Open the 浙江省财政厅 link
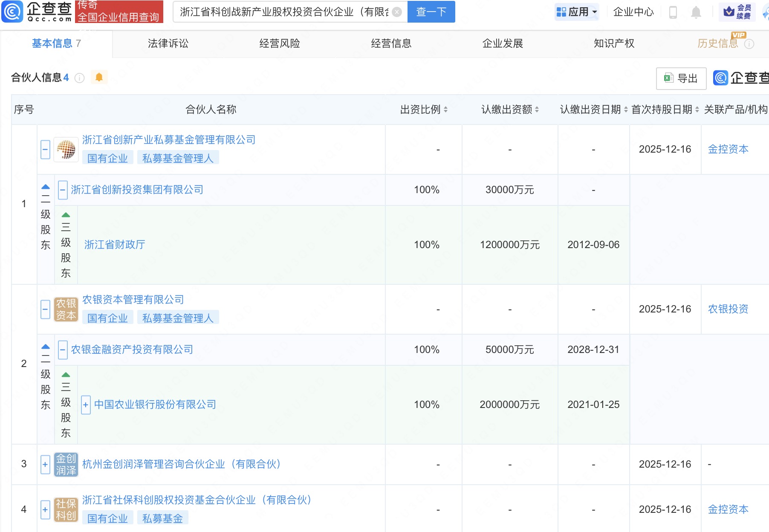The image size is (769, 532). (115, 245)
